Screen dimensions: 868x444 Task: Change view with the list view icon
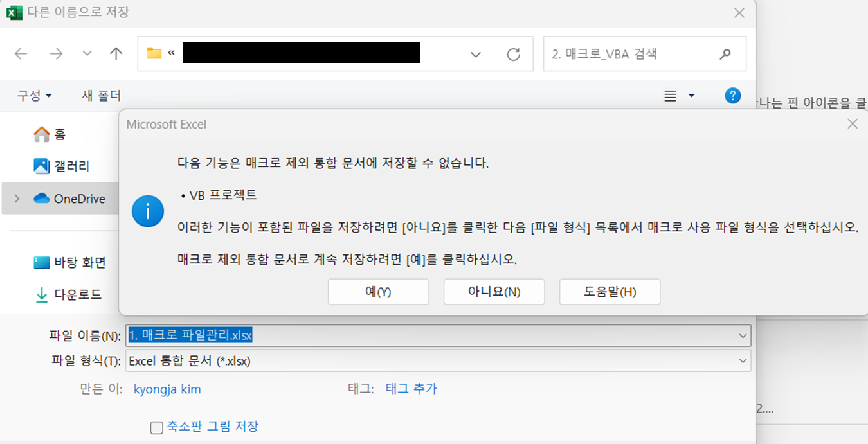(x=670, y=96)
